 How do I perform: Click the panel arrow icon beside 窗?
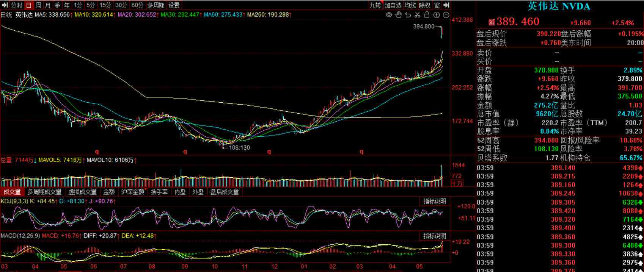446,5
